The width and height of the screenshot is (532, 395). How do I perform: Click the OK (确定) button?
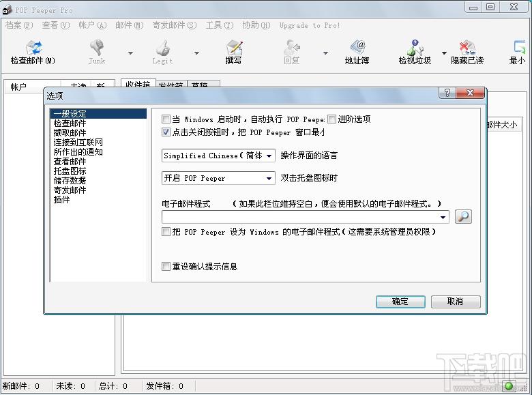400,302
